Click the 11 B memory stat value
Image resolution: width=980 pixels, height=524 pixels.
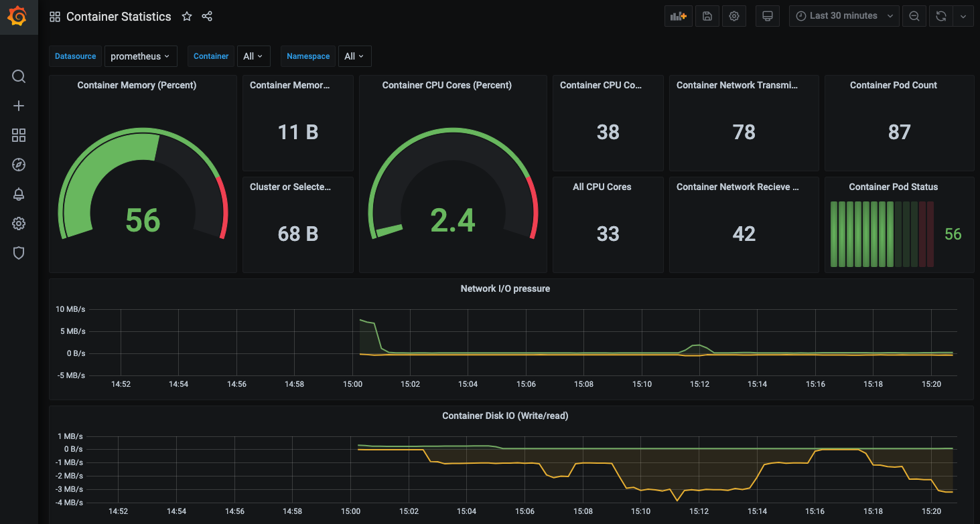[x=298, y=132]
